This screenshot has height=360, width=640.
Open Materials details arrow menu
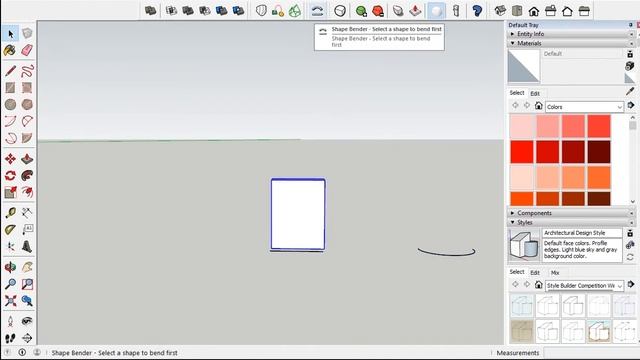(631, 105)
